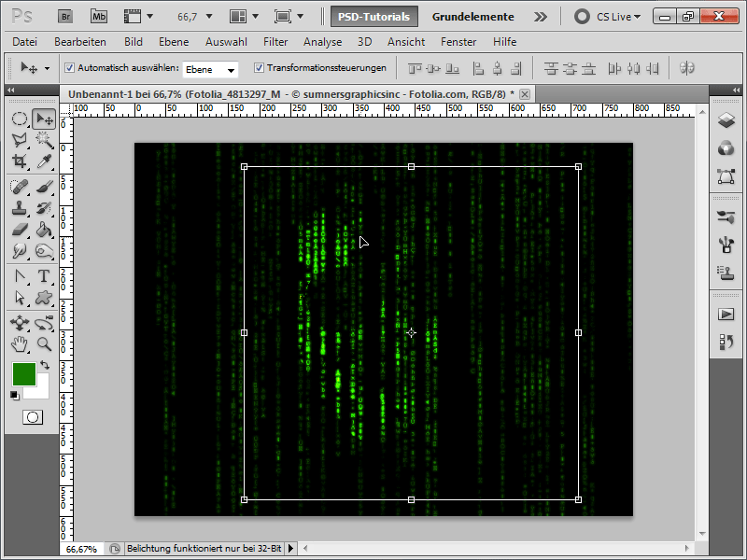
Task: Collapse the toolbox panel arrows
Action: [x=10, y=90]
